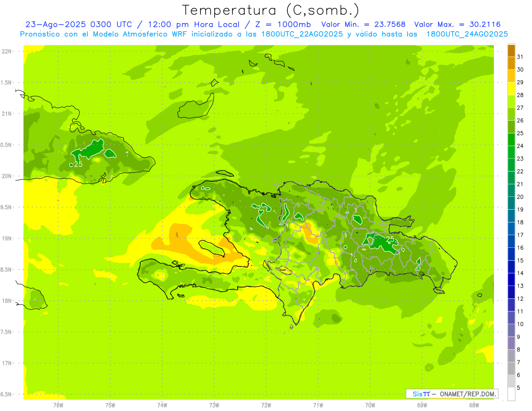532x411 pixels.
Task: Click the "70W" longitude label
Action: (370, 405)
